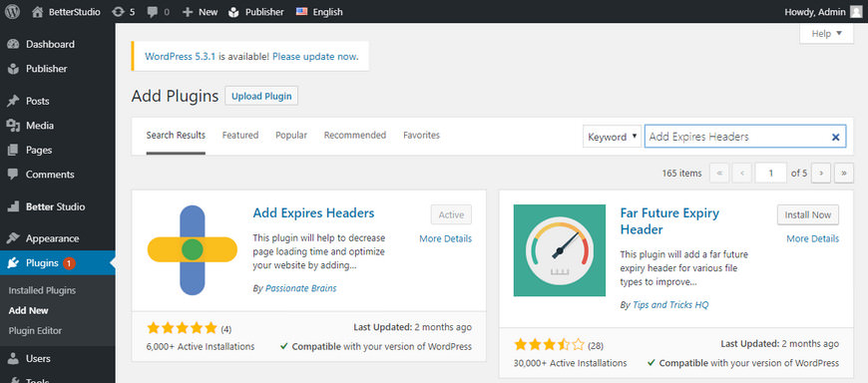Switch to the Popular tab
Image resolution: width=868 pixels, height=383 pixels.
pyautogui.click(x=291, y=135)
